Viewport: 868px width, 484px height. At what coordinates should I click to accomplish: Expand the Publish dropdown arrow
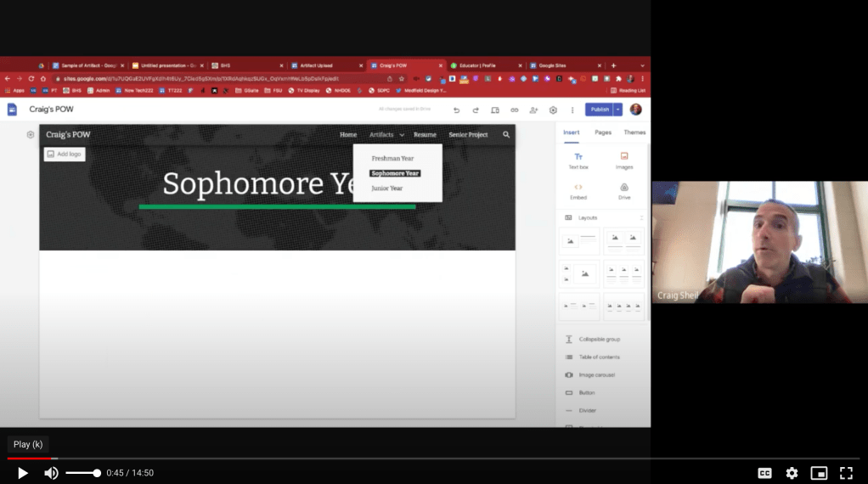click(x=617, y=110)
